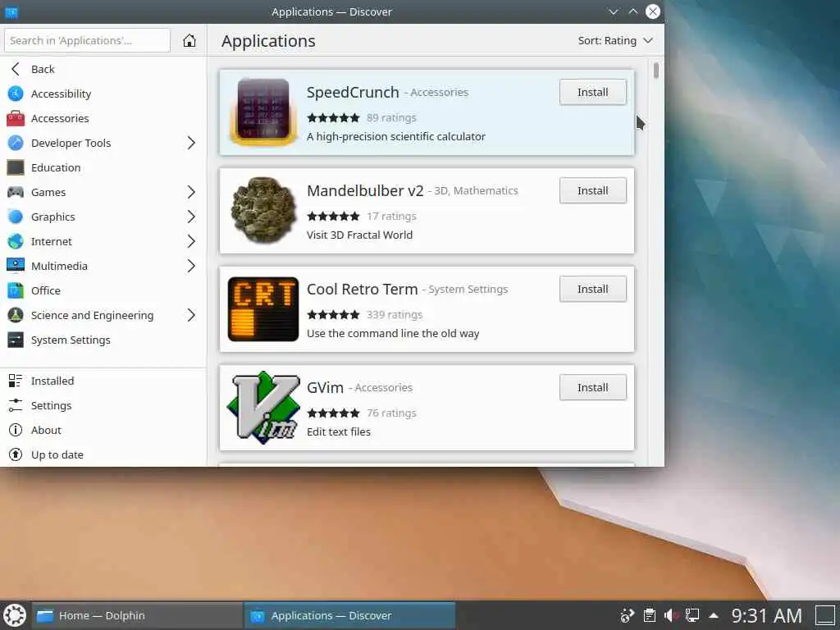Click the Science and Engineering flask icon
840x630 pixels.
[16, 316]
